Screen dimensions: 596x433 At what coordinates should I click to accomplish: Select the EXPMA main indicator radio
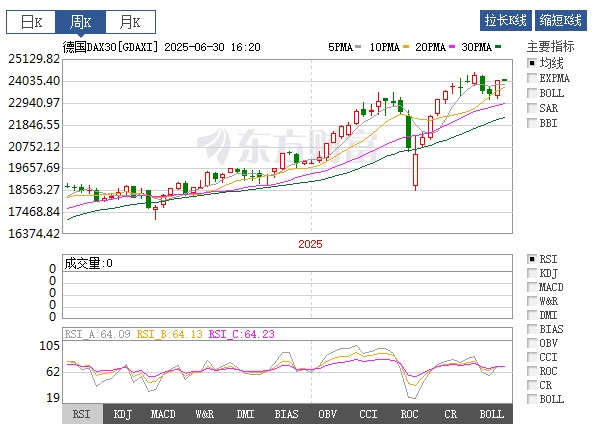[532, 78]
